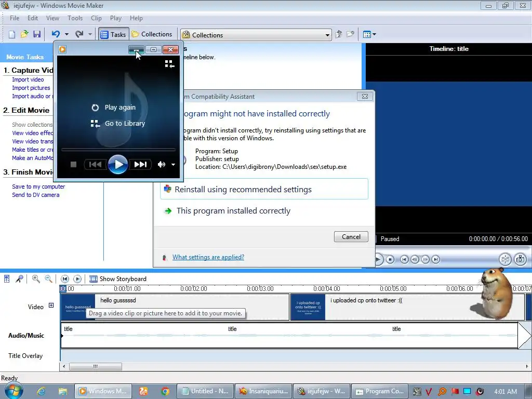
Task: Toggle the Collections pane button
Action: pyautogui.click(x=152, y=34)
